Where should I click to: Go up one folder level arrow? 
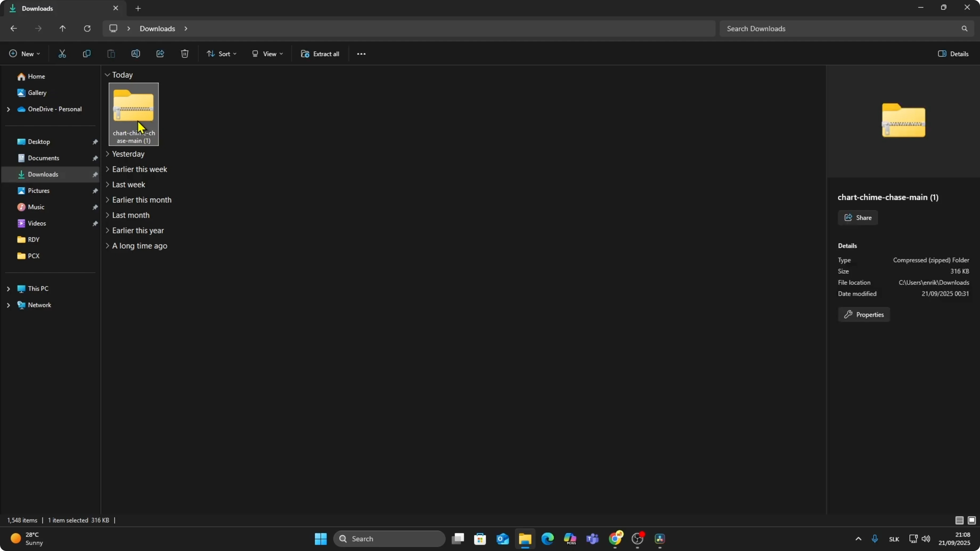[63, 28]
